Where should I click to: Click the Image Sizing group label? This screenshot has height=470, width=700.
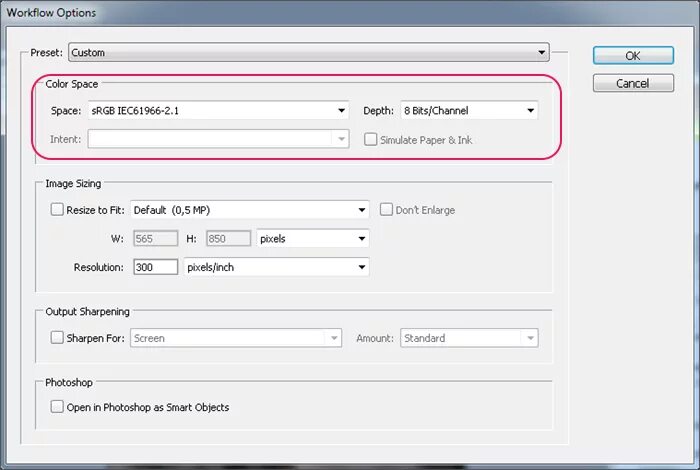73,183
